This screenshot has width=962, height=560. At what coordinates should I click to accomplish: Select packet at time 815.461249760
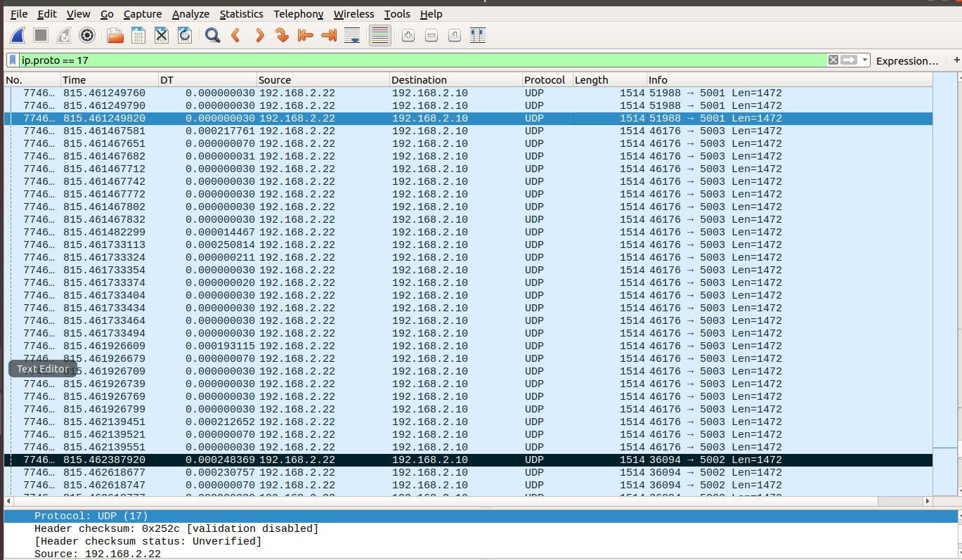click(468, 93)
